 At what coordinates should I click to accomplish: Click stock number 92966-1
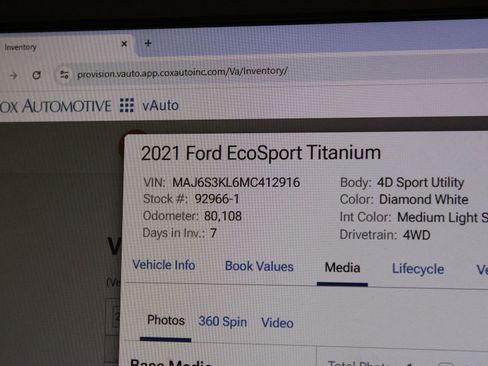tap(217, 199)
